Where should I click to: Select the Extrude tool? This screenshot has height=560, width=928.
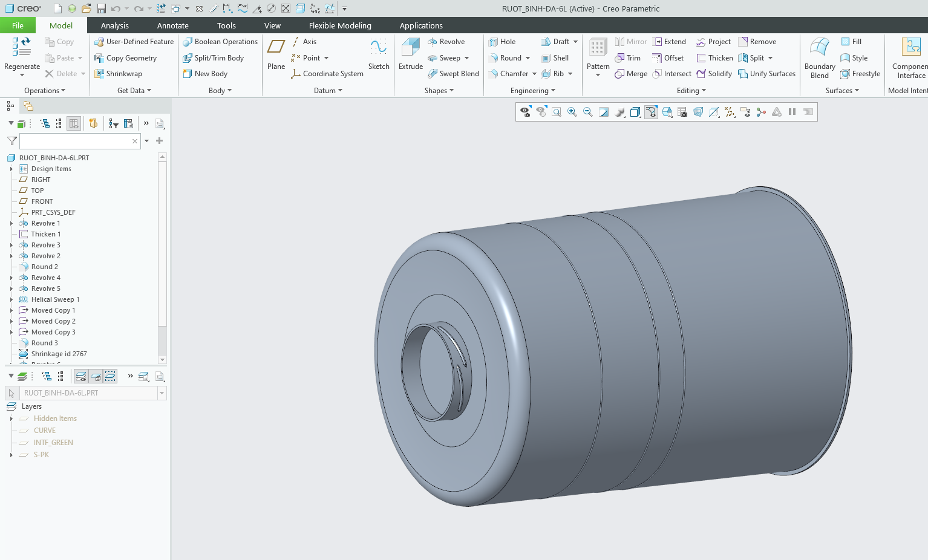click(x=410, y=54)
